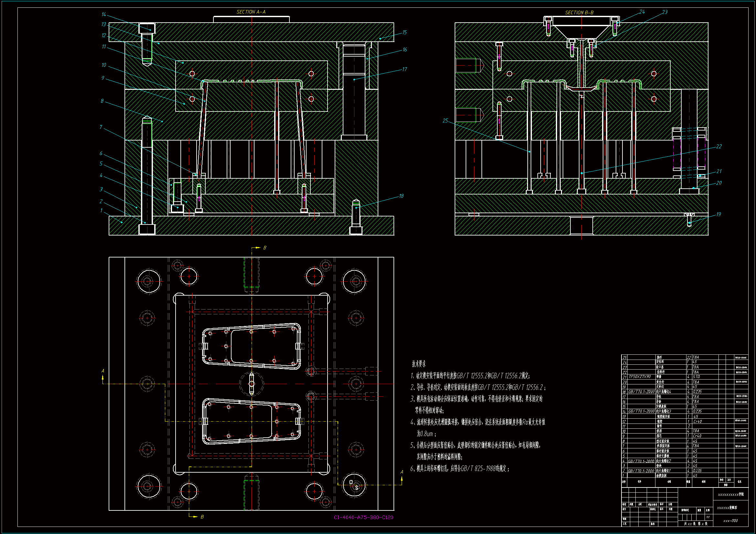Viewport: 756px width, 534px height.
Task: Click the SECTION B-B title label
Action: pyautogui.click(x=579, y=13)
